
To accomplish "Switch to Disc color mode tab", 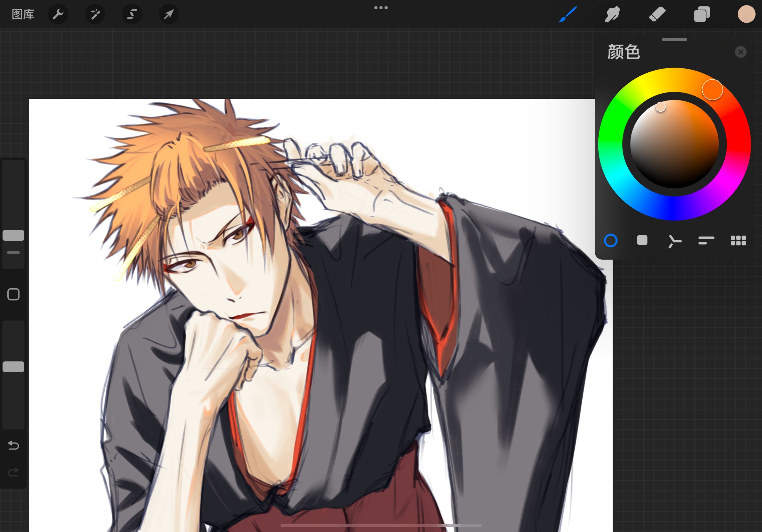I will [x=611, y=240].
